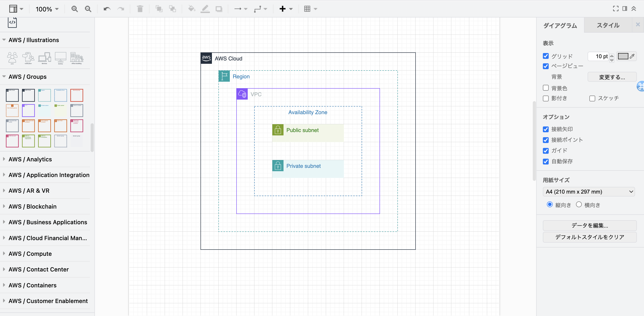Open the A4 paper size dropdown

click(589, 192)
